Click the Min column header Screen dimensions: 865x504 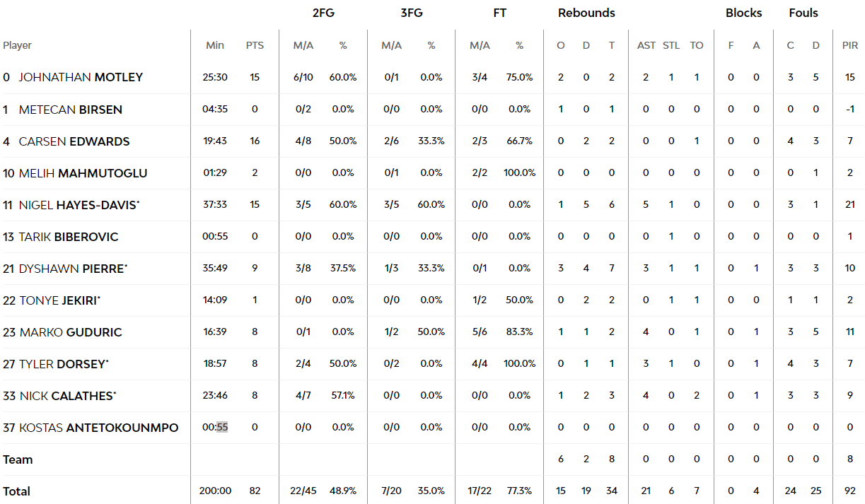[x=215, y=45]
